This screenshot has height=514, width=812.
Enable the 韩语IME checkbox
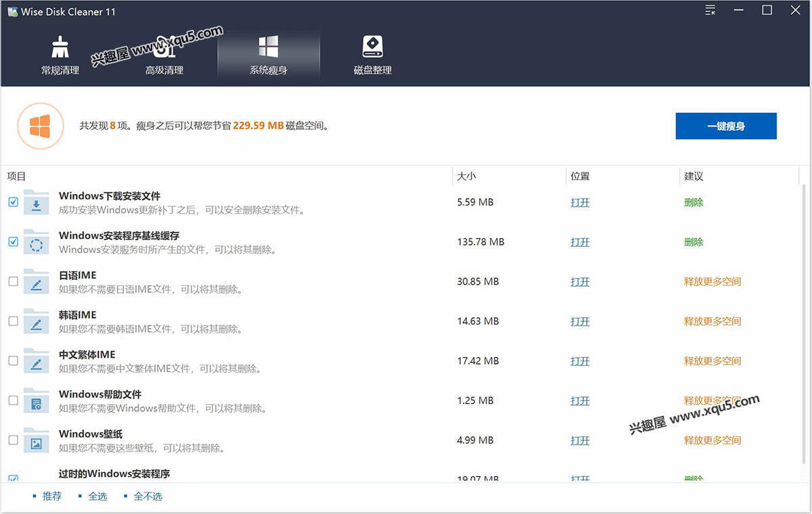(13, 321)
